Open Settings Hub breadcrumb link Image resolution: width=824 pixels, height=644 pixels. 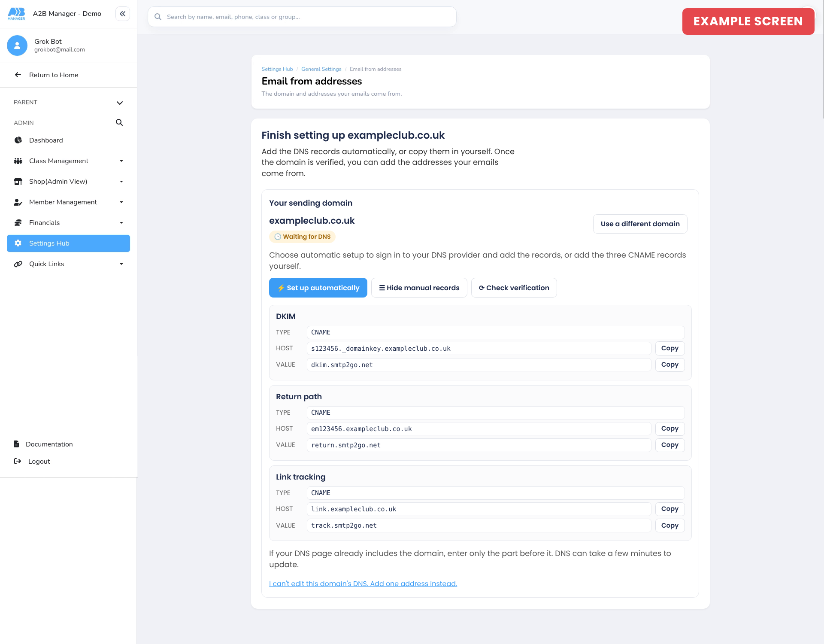tap(277, 69)
